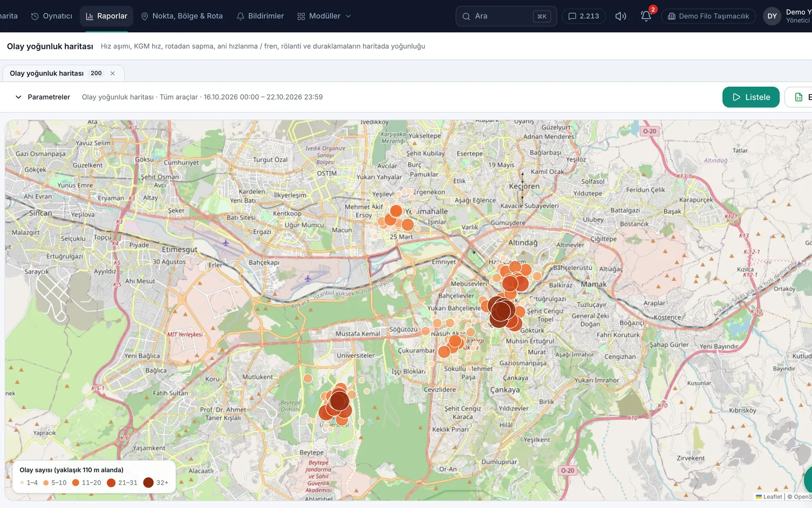Click the 11–20 legend color dot
Screen dimensions: 812x508
[x=76, y=483]
